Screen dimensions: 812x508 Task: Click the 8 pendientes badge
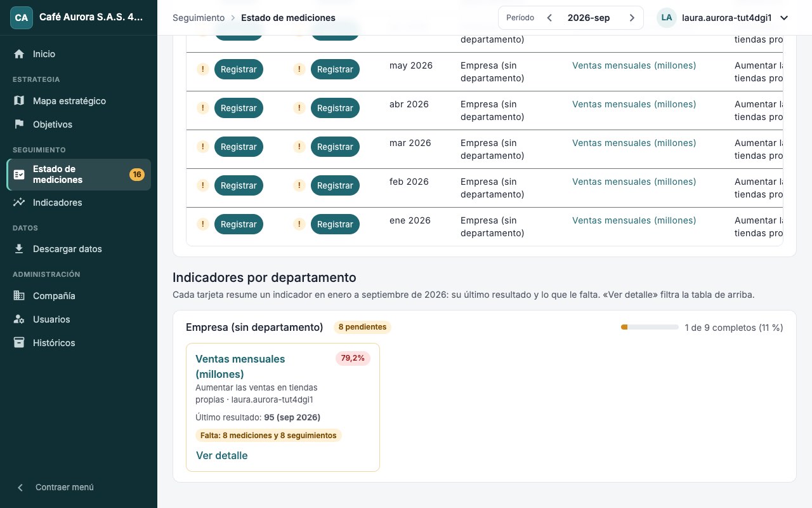[362, 327]
